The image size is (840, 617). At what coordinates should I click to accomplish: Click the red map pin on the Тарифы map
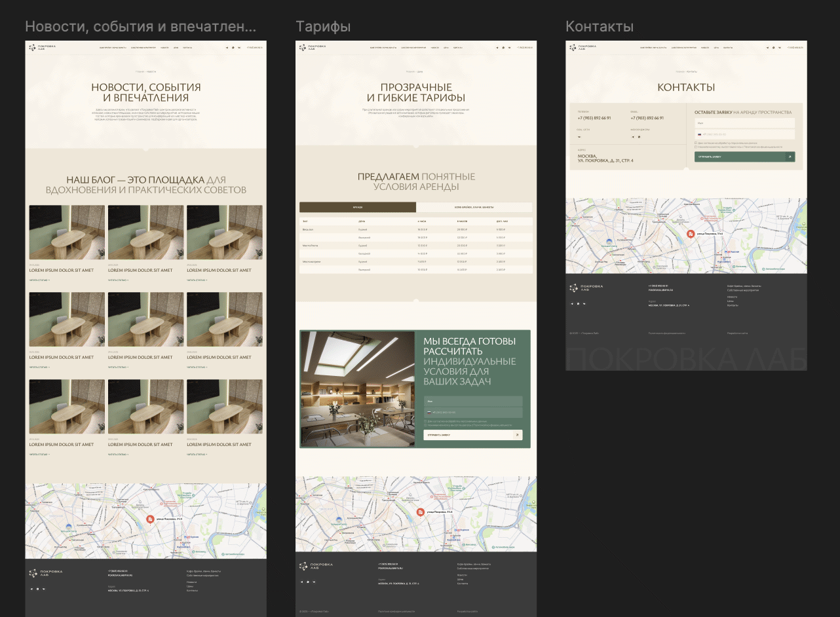(420, 512)
